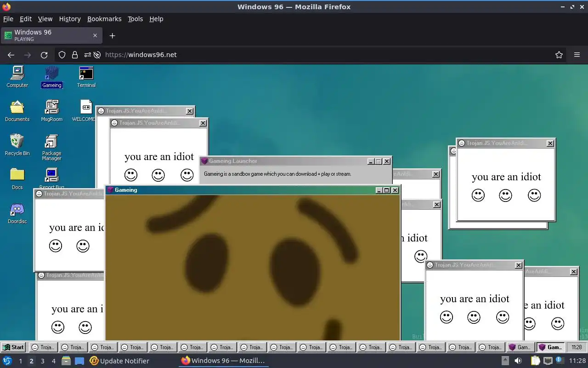Open the File menu
588x368 pixels.
[8, 19]
